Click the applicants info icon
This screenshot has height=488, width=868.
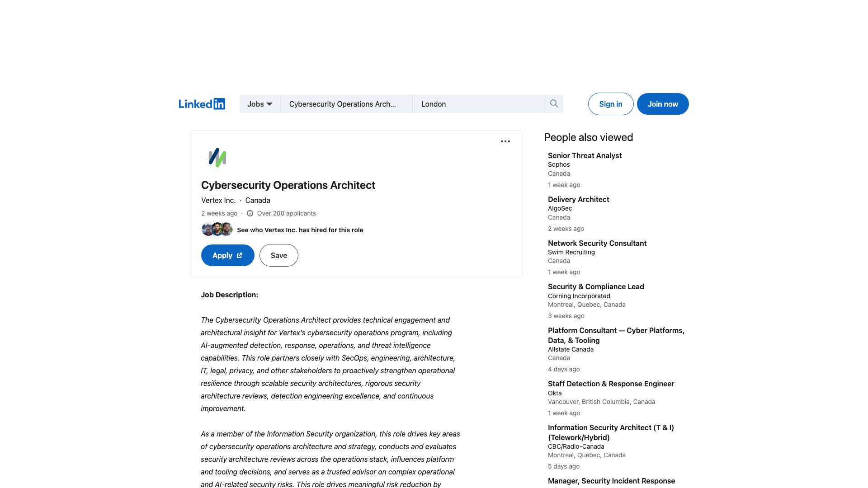[x=250, y=213]
